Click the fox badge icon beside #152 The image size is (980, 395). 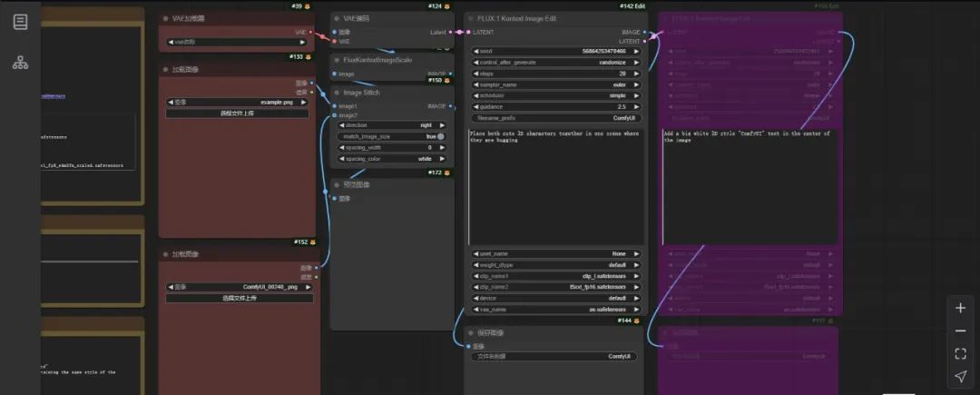pos(312,242)
